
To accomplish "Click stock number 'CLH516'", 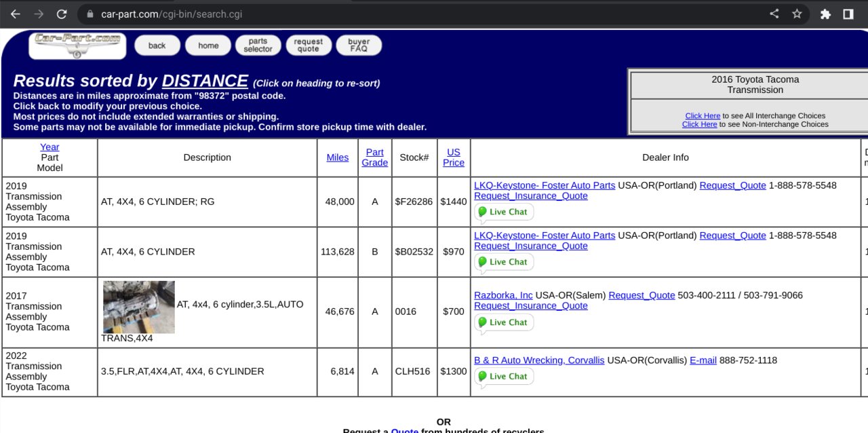I will (413, 371).
